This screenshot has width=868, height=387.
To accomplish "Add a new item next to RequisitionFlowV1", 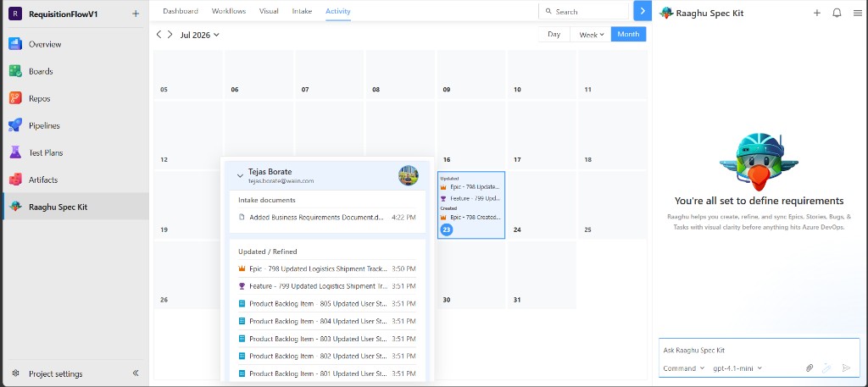I will tap(136, 14).
